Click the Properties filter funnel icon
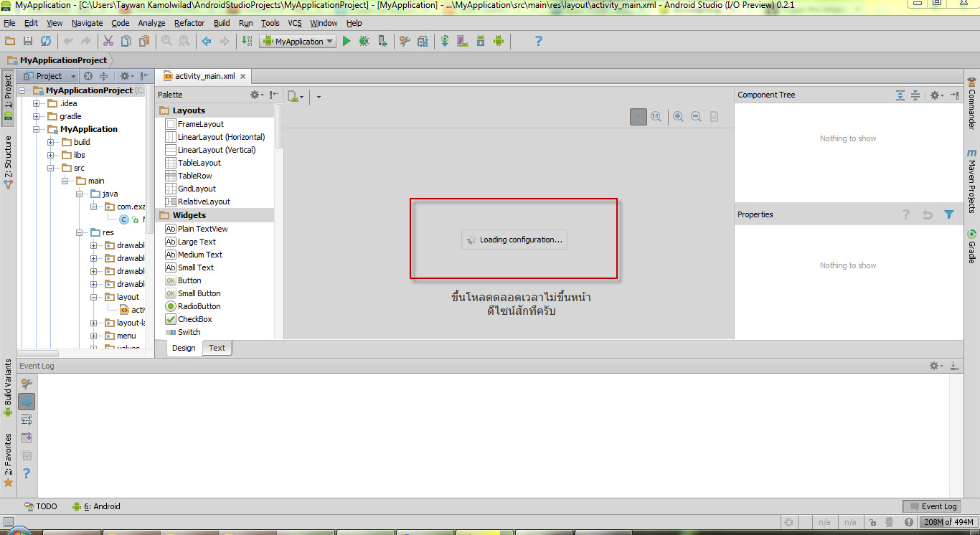The height and width of the screenshot is (535, 980). (x=949, y=214)
